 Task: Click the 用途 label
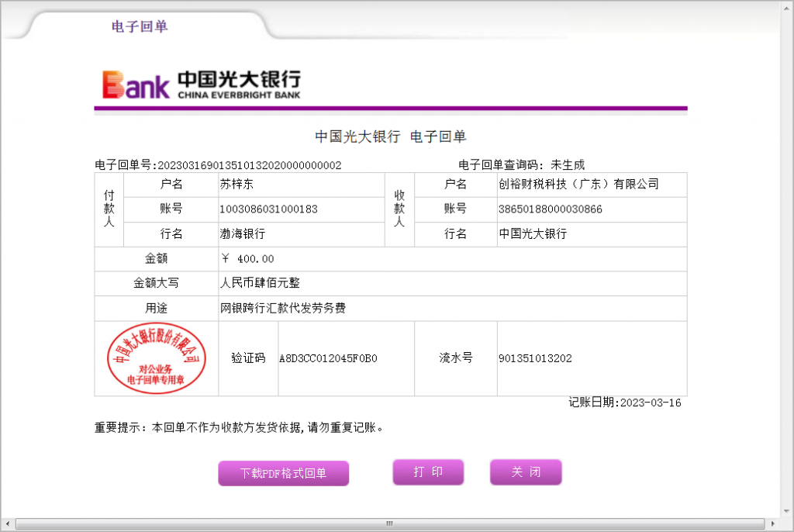(156, 308)
